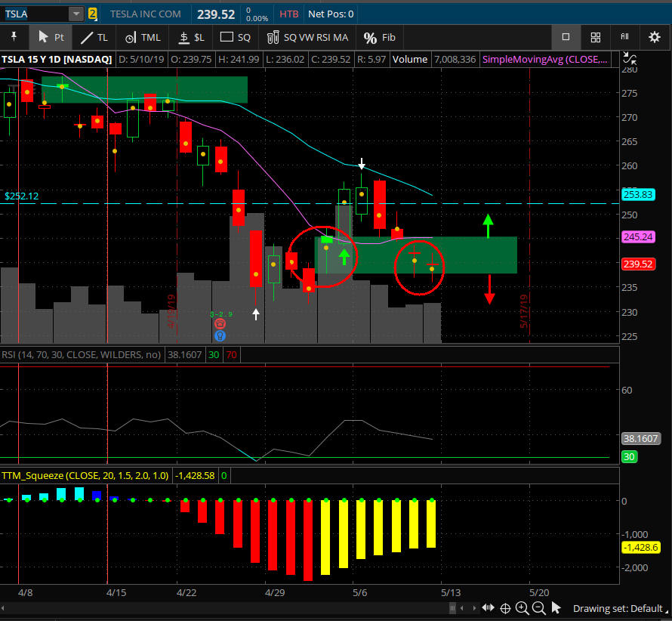
Task: Pick the rectangle SQ drawing tool
Action: coord(235,38)
